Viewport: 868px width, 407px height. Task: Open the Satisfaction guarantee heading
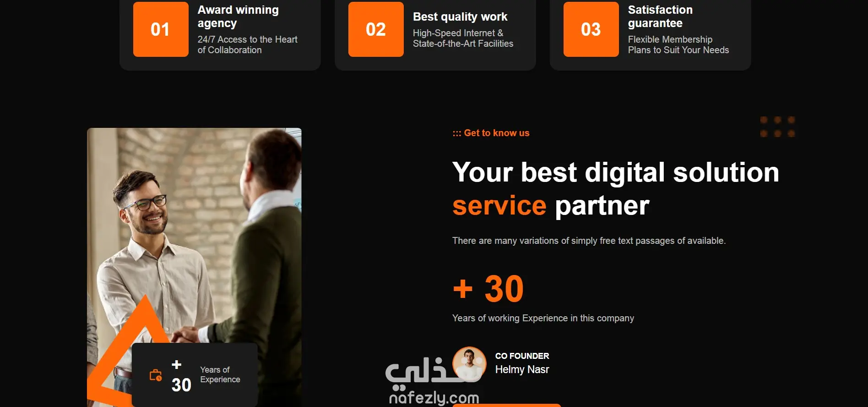pos(660,16)
